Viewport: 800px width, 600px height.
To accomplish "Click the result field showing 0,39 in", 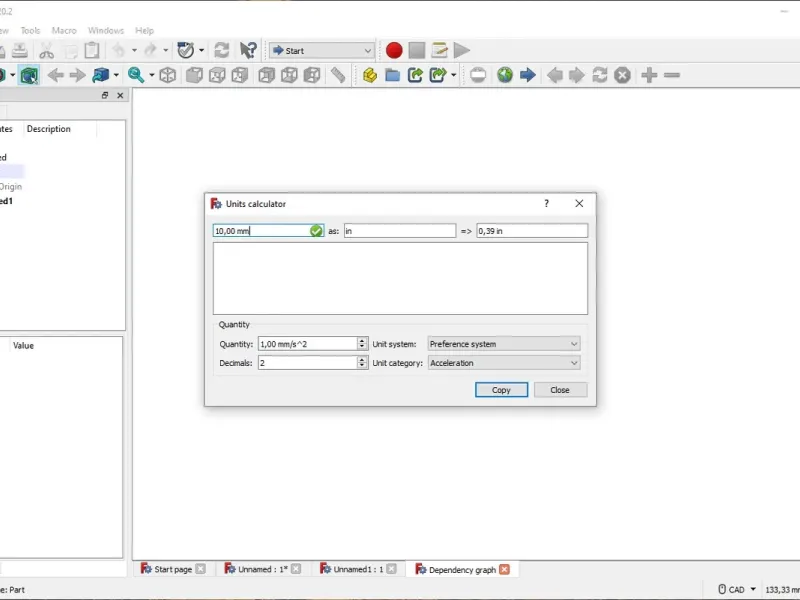I will pyautogui.click(x=532, y=231).
